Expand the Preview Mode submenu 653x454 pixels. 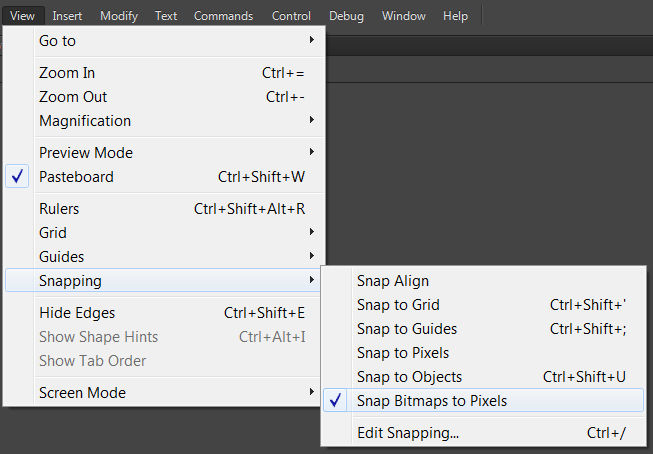[x=86, y=153]
